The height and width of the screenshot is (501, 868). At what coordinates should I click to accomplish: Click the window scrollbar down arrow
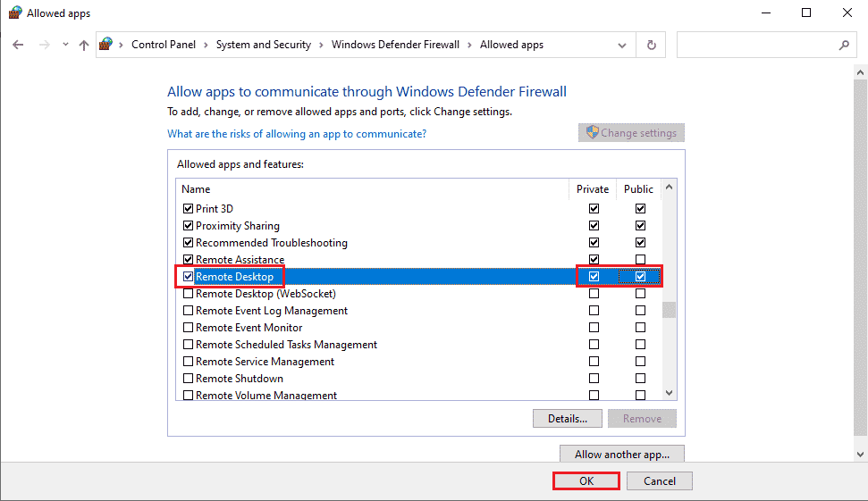[x=860, y=455]
